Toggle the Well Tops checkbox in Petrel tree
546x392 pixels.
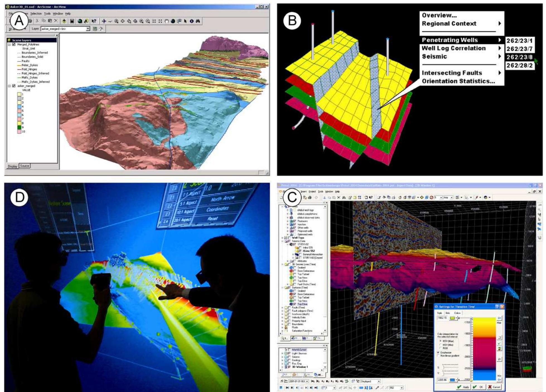coord(289,238)
